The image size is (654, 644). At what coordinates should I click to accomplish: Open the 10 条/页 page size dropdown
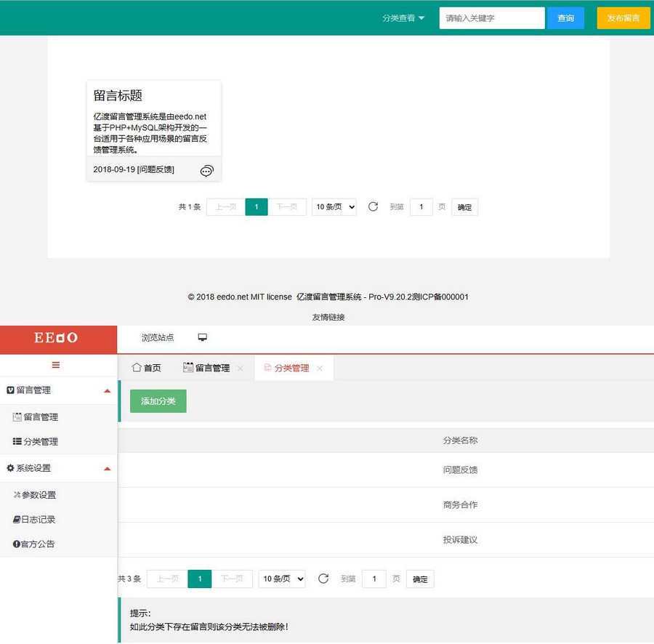tap(280, 579)
